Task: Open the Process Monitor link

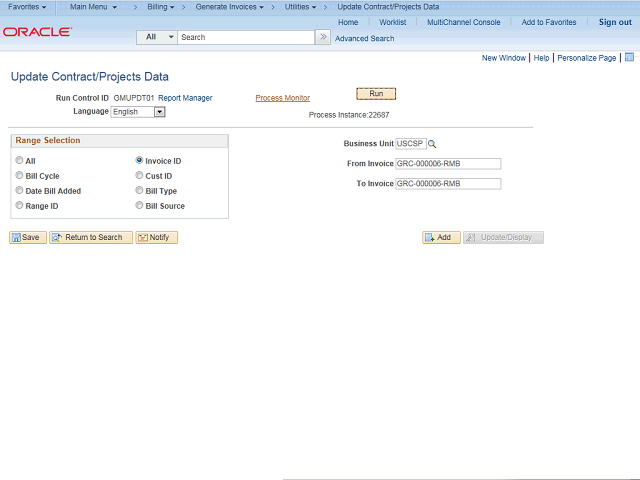Action: (x=282, y=98)
